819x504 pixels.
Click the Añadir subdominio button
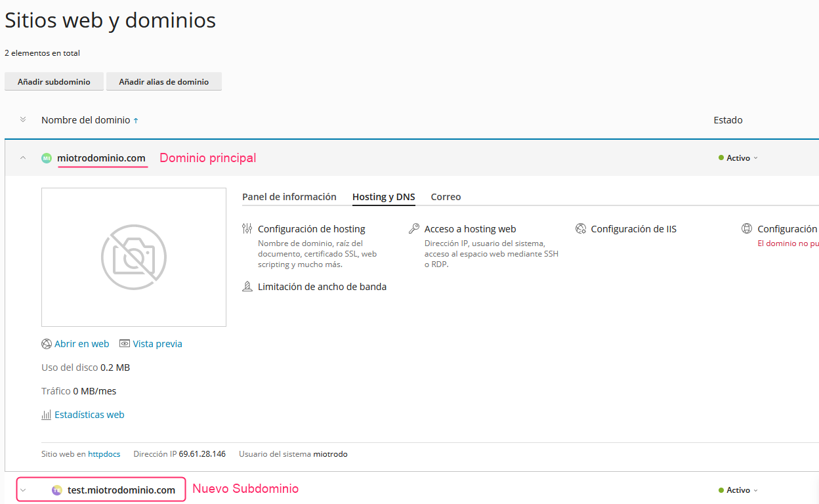pyautogui.click(x=54, y=82)
